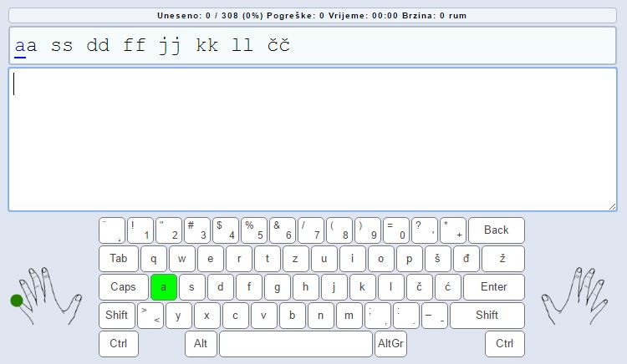627x364 pixels.
Task: Click inside the typing text area
Action: pyautogui.click(x=313, y=139)
